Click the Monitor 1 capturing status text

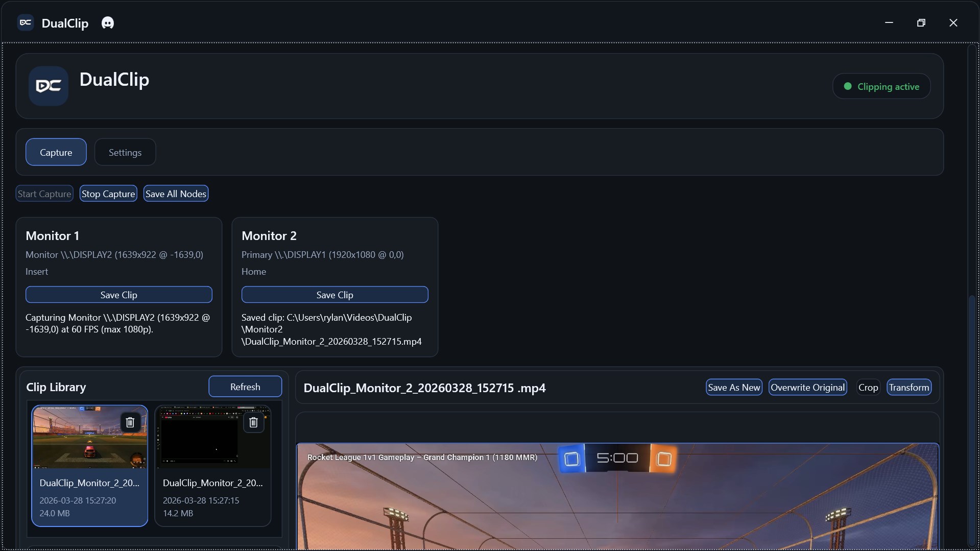[118, 323]
